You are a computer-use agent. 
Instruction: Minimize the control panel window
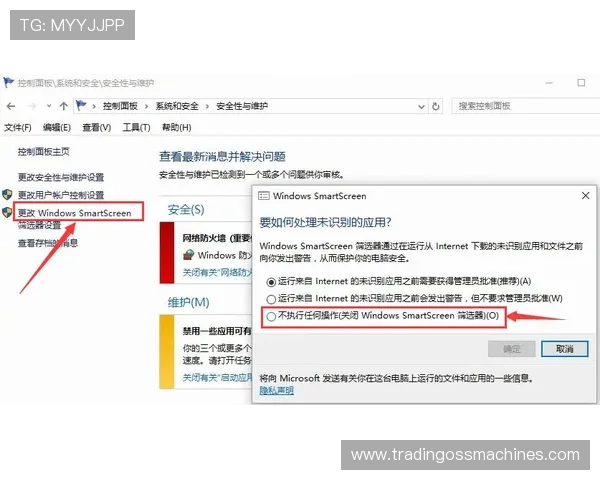click(x=549, y=83)
